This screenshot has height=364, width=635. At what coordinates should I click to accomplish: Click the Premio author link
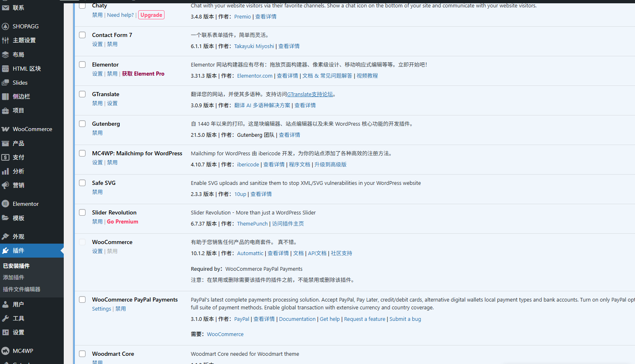tap(243, 16)
